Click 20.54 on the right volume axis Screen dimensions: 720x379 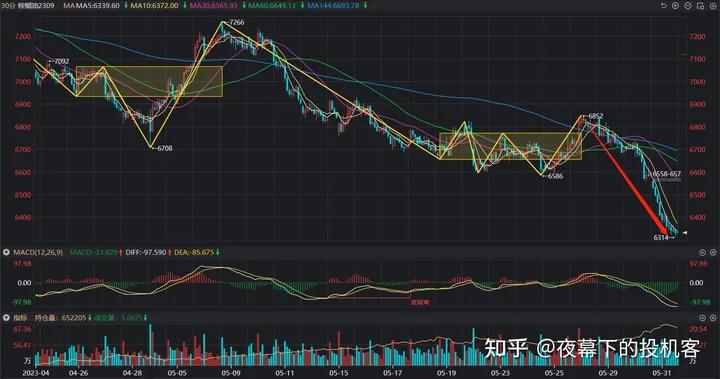coord(698,329)
